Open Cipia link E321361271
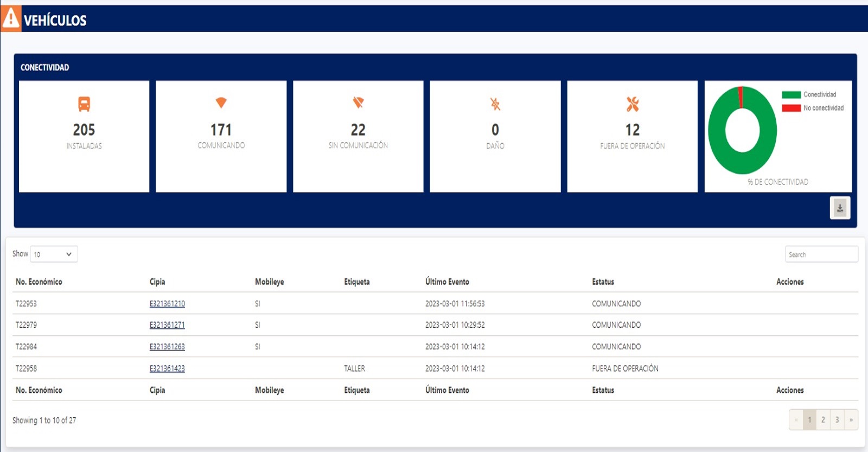The height and width of the screenshot is (452, 868). 167,325
